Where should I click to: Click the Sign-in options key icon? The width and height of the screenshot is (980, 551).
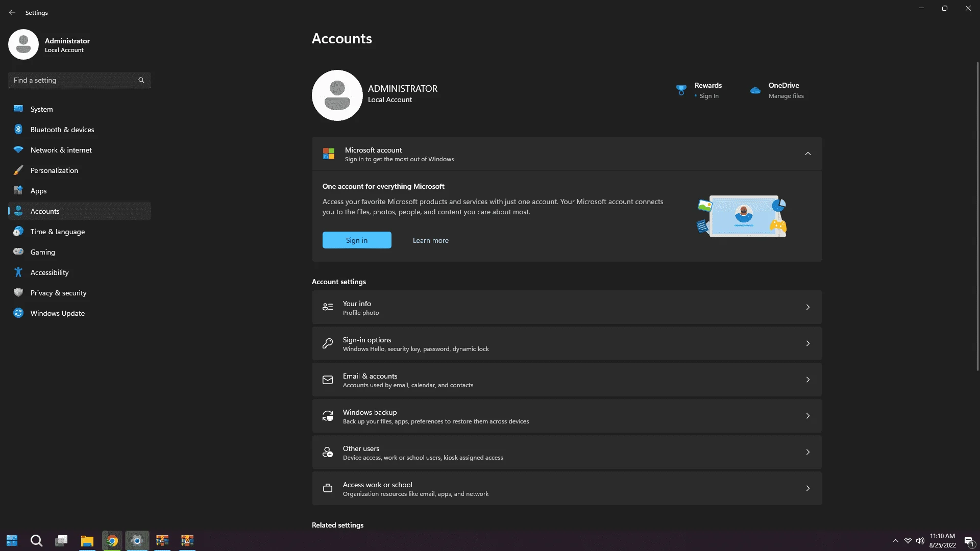pyautogui.click(x=328, y=343)
